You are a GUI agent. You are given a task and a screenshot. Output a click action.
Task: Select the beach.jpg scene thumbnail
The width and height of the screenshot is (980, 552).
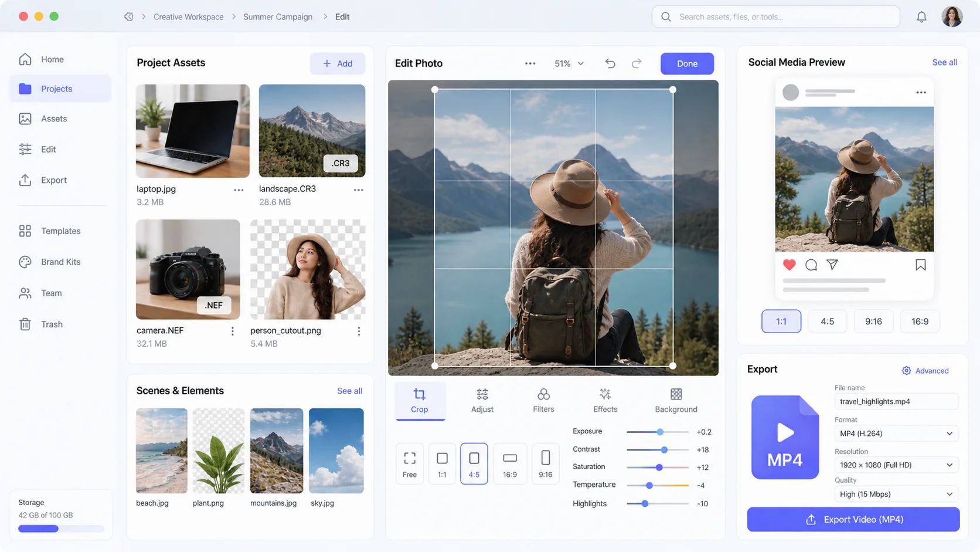[162, 451]
